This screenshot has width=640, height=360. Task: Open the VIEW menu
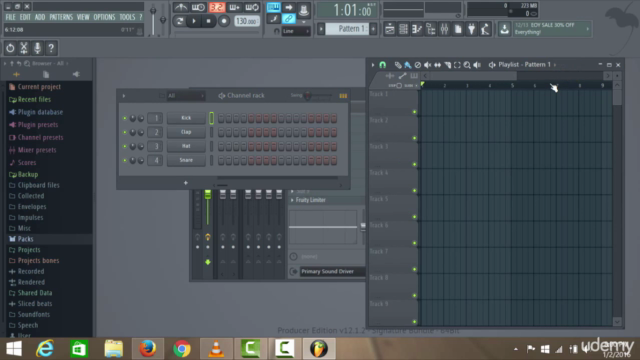coord(83,17)
